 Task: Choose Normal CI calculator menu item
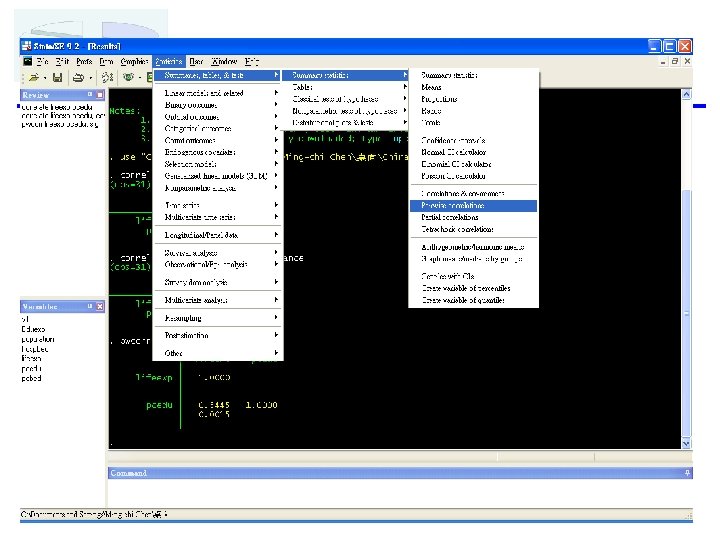point(473,152)
